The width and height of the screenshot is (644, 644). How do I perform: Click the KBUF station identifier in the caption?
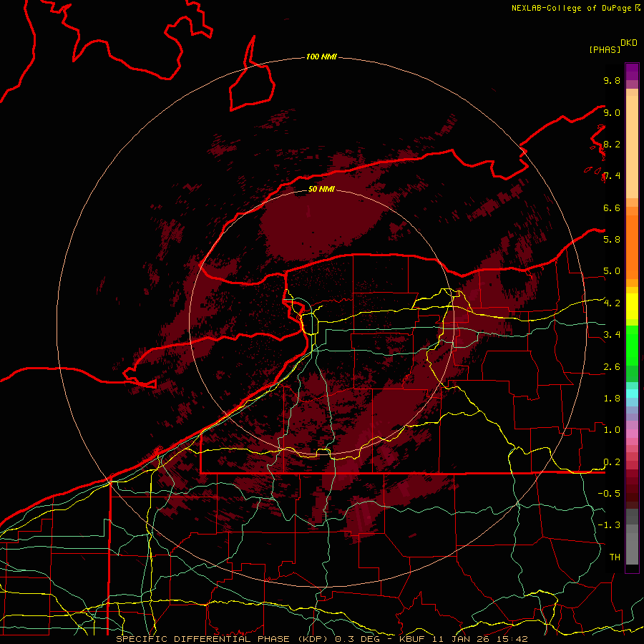(x=411, y=639)
